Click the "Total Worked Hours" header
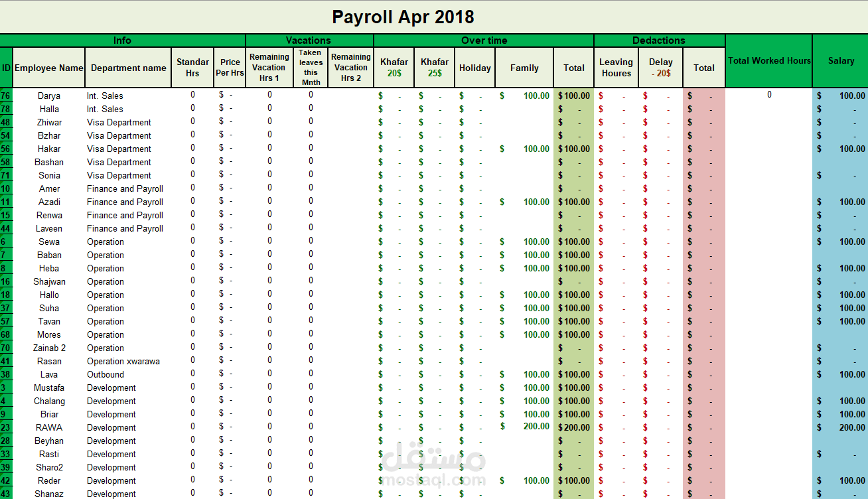The width and height of the screenshot is (868, 499). [768, 60]
